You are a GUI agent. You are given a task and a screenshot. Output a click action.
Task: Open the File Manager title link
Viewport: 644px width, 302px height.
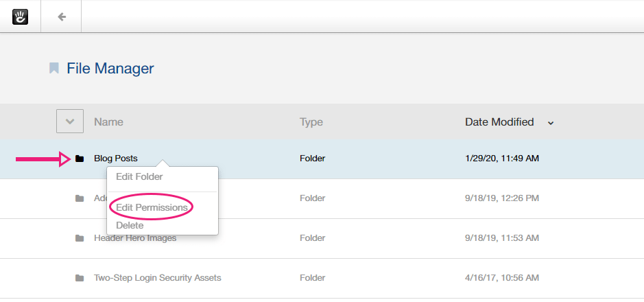point(110,68)
